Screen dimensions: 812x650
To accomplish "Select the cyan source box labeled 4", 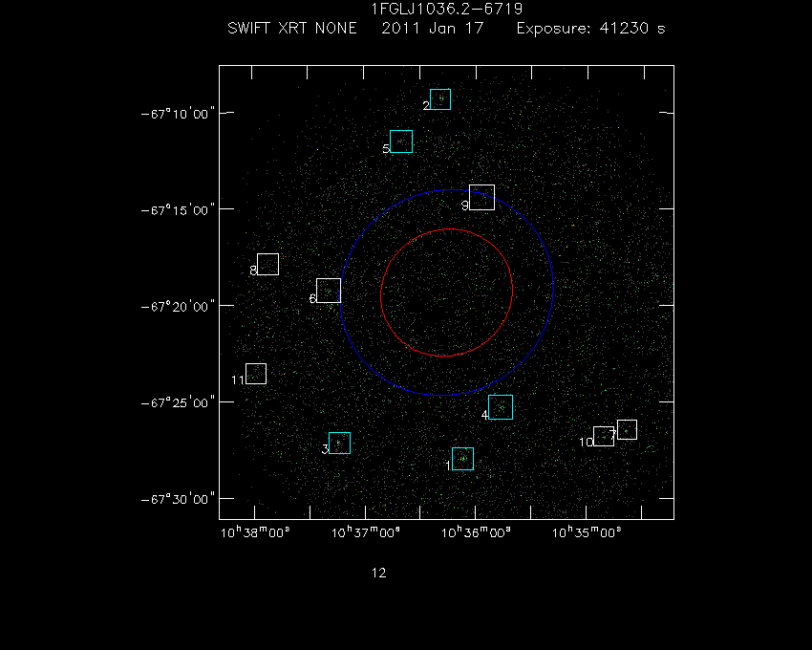I will [x=501, y=407].
